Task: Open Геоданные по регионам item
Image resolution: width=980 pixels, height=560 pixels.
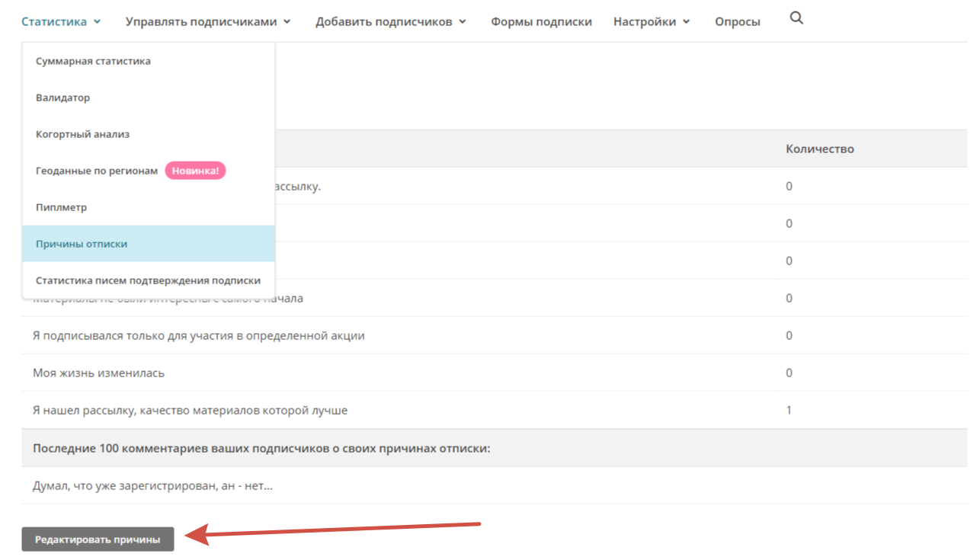Action: click(x=97, y=171)
